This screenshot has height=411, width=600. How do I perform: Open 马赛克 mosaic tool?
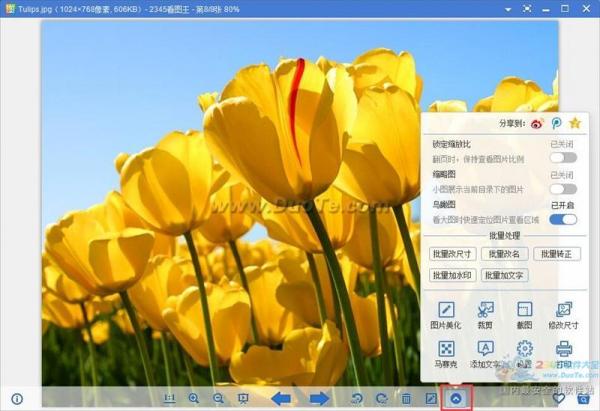(x=446, y=355)
